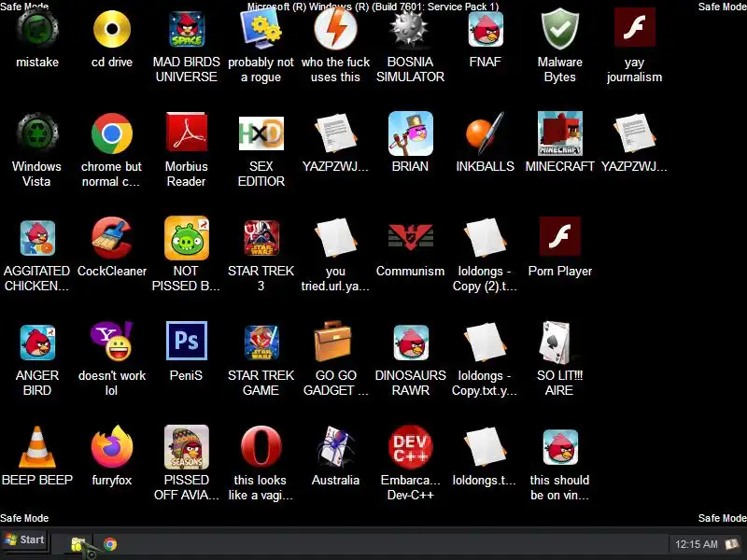Select the ANGER BIRD icon
The width and height of the screenshot is (747, 560).
click(37, 343)
